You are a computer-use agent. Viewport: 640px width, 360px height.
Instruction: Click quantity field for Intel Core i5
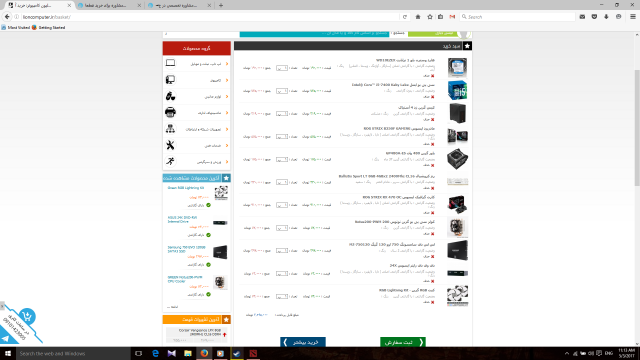click(282, 91)
